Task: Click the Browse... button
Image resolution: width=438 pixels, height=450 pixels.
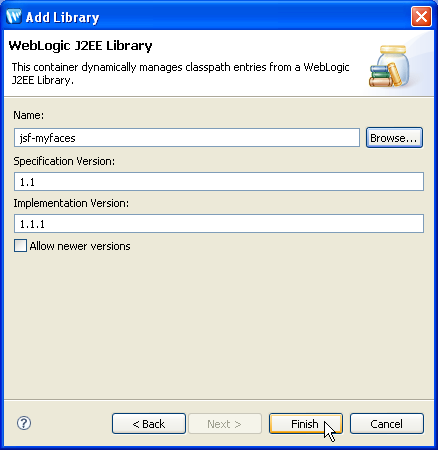Action: pos(394,138)
